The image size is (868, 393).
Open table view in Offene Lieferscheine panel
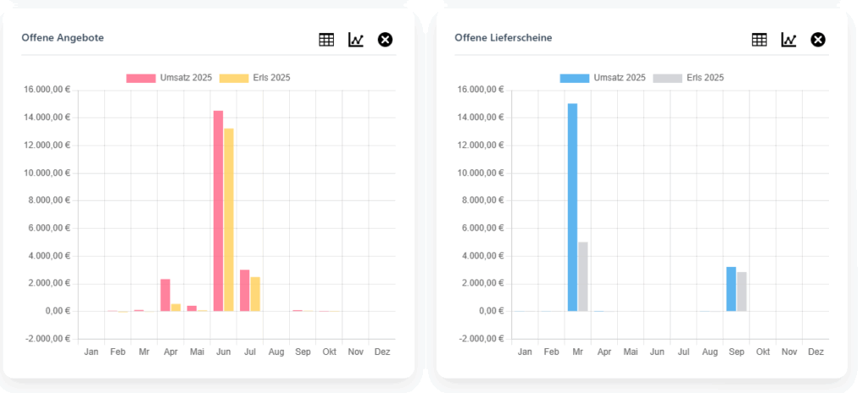[x=759, y=40]
